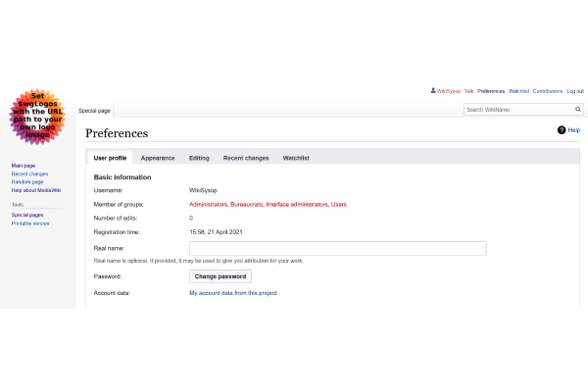Open the Interface administrators group link
The height and width of the screenshot is (392, 588).
coord(297,204)
